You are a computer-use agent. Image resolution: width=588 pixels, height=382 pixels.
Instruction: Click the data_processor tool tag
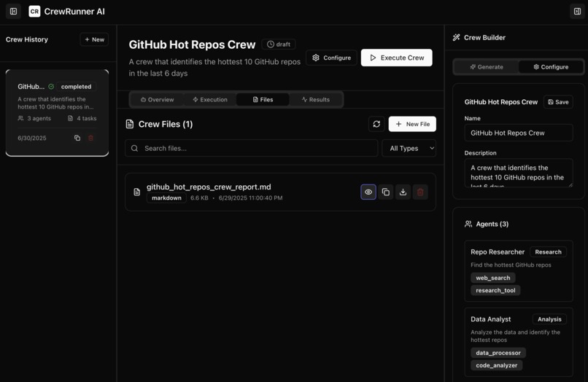tap(498, 353)
